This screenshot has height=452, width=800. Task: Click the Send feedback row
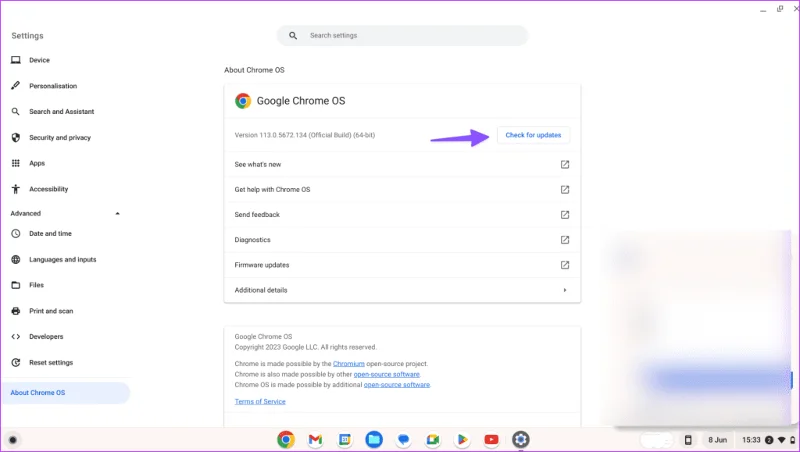click(x=402, y=214)
